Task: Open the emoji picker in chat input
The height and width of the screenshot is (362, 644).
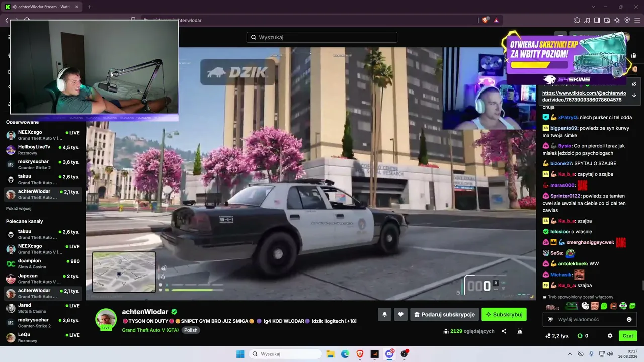Action: pos(629,319)
